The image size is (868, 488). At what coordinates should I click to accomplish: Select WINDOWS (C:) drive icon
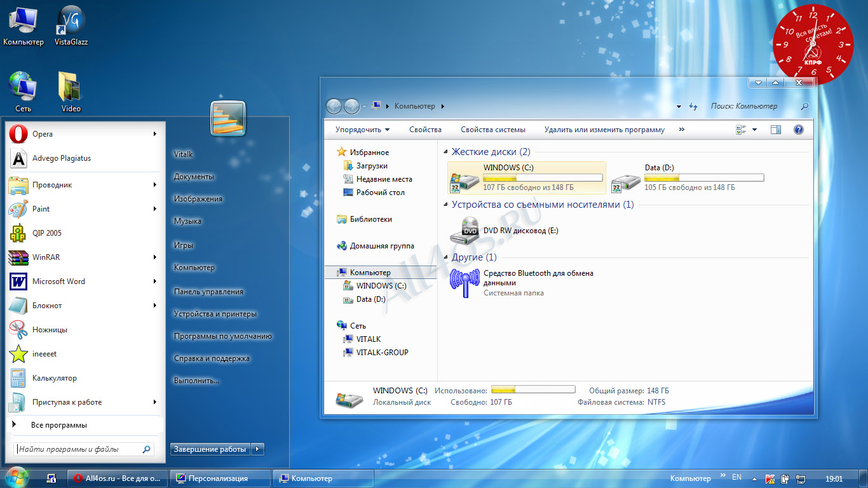point(527,177)
